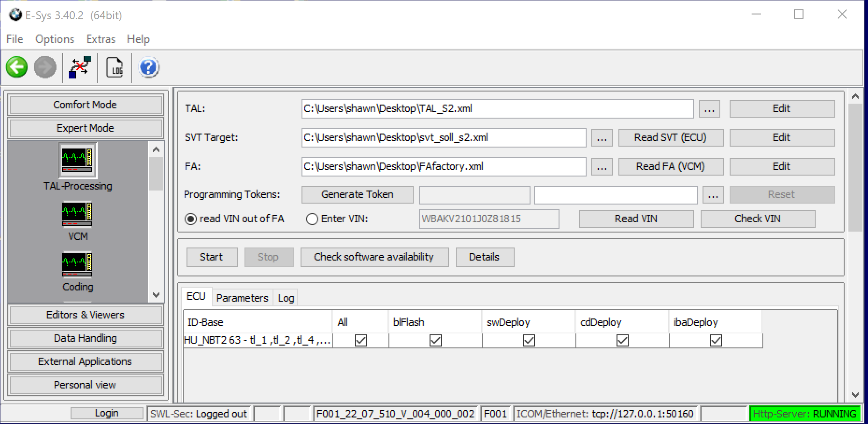The image size is (868, 424).
Task: Click Edit button for FA file
Action: click(782, 167)
